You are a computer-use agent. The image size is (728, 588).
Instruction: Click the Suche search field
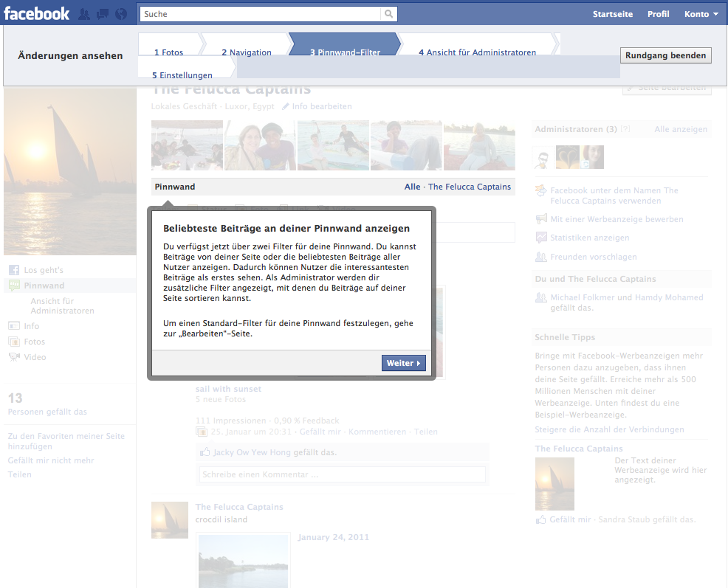pyautogui.click(x=260, y=14)
